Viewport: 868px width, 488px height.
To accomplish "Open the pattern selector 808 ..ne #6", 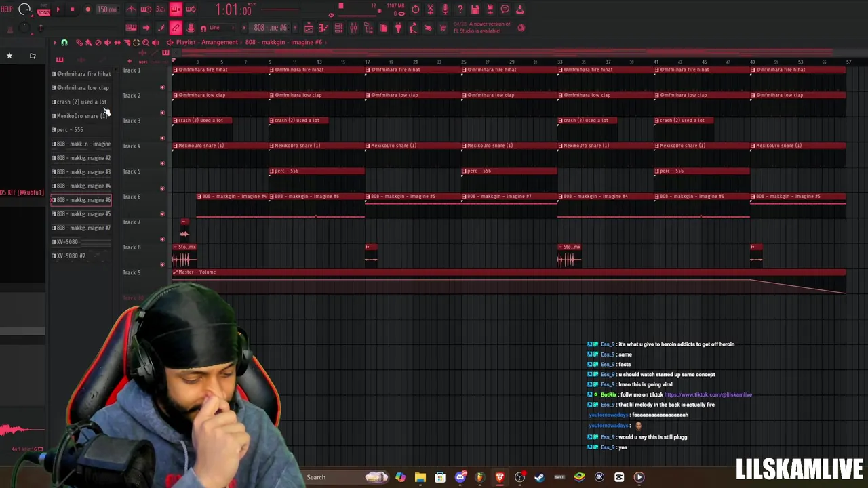I will [x=270, y=28].
